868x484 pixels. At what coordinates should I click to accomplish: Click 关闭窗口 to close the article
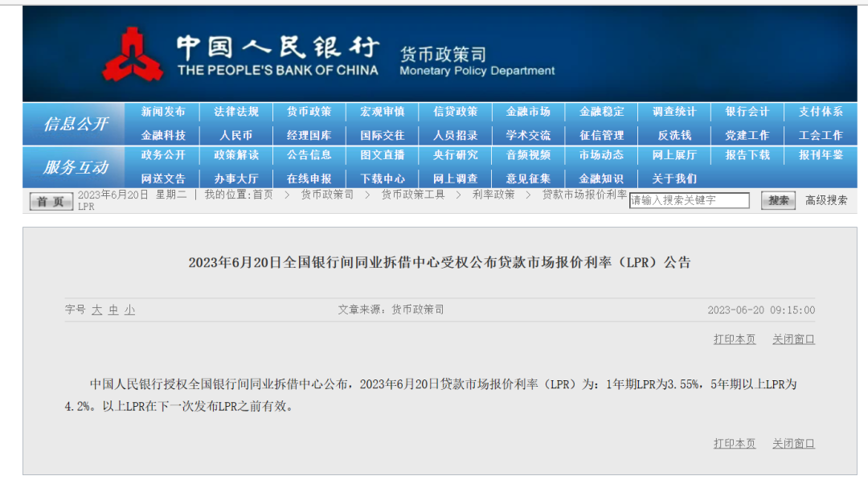tap(792, 339)
